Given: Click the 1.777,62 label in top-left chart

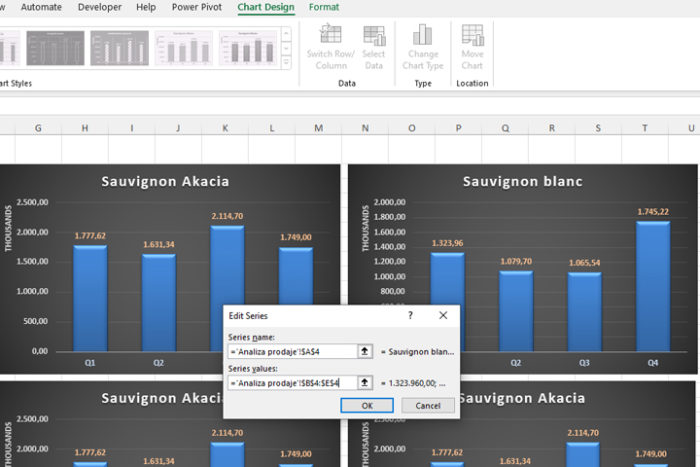Looking at the screenshot, I should tap(90, 236).
